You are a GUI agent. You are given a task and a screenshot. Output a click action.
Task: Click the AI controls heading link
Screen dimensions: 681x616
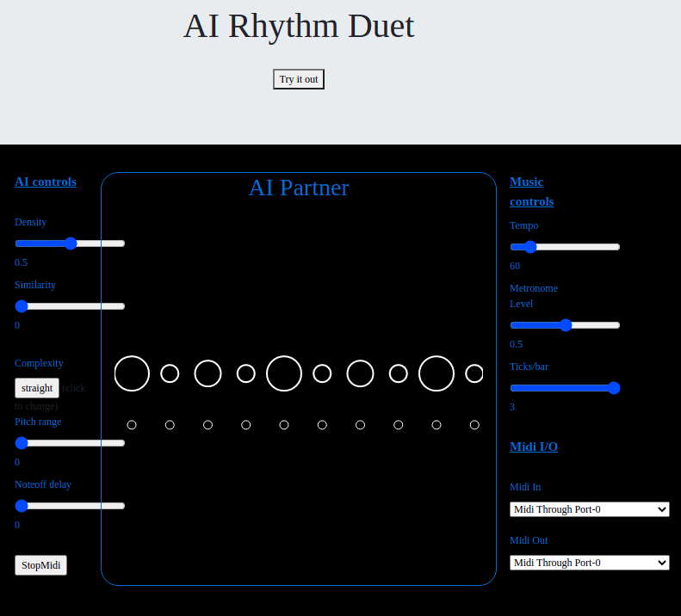(46, 182)
